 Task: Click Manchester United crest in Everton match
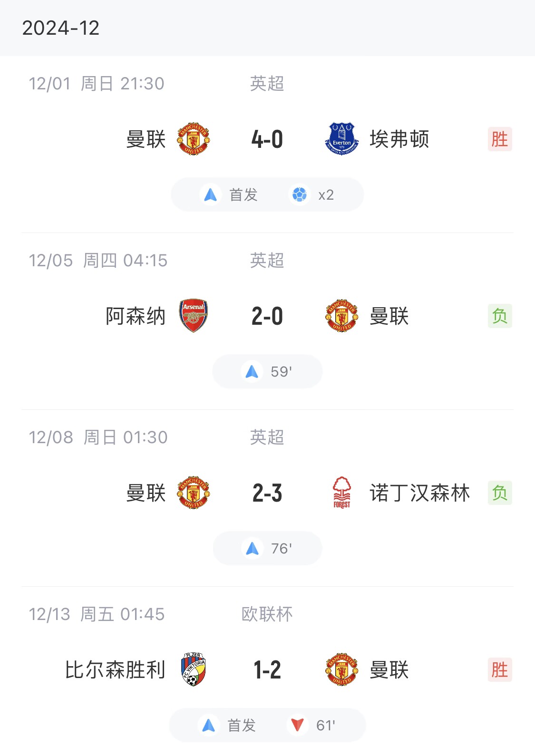[x=193, y=139]
